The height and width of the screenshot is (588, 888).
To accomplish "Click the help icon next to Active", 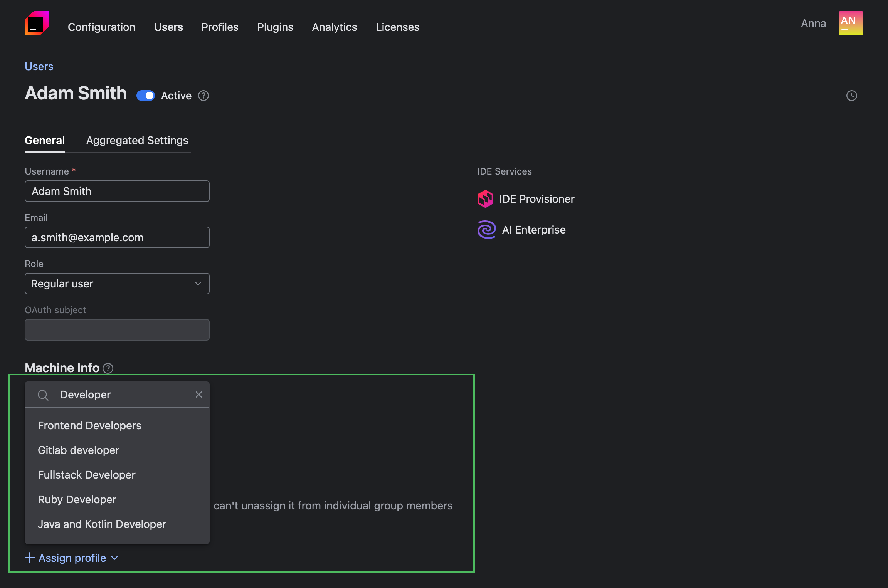I will pyautogui.click(x=203, y=96).
